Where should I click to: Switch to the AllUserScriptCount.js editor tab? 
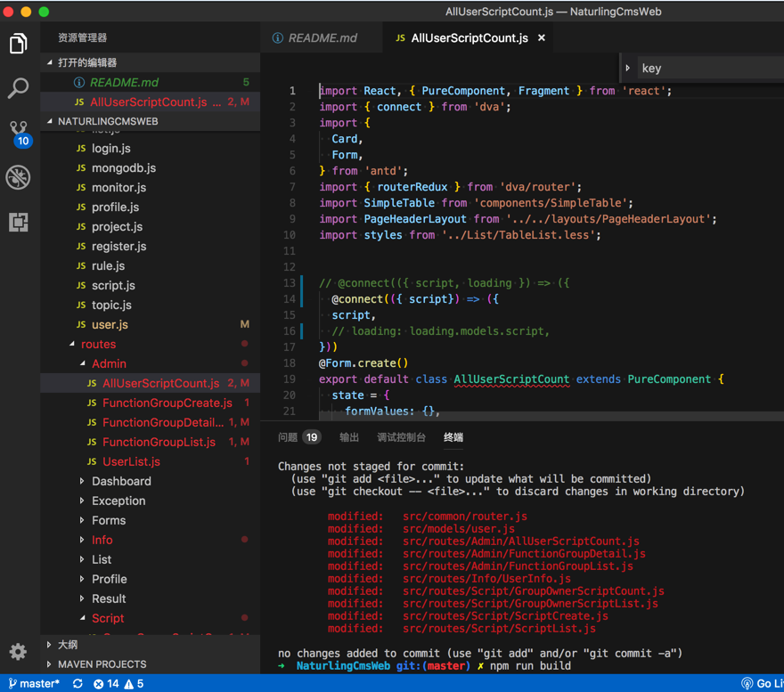click(x=469, y=38)
